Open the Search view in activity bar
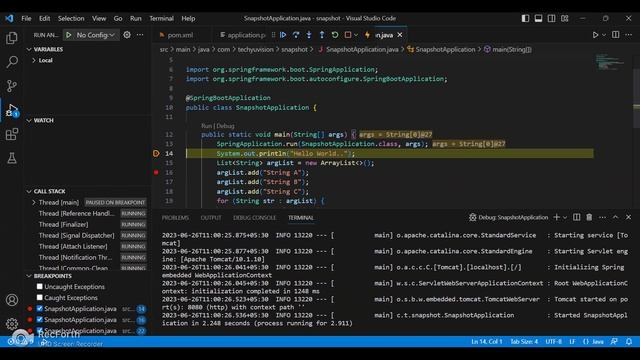Viewport: 640px width, 360px height. (12, 62)
